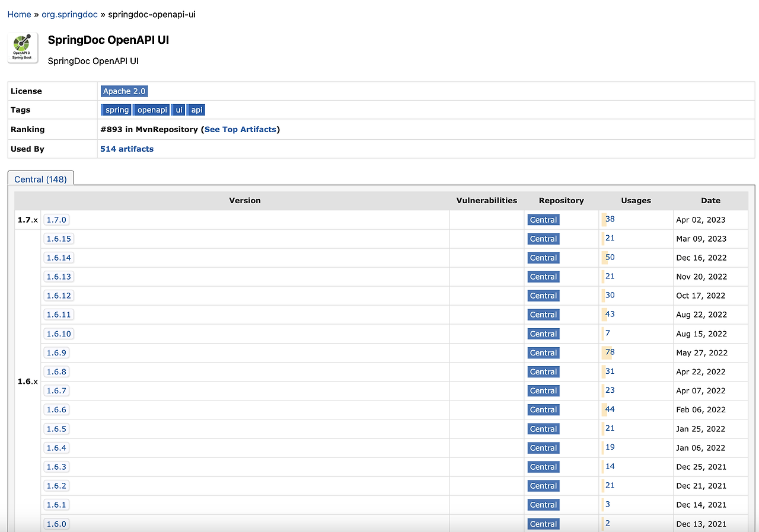Open the 50 usages link

[x=610, y=257]
